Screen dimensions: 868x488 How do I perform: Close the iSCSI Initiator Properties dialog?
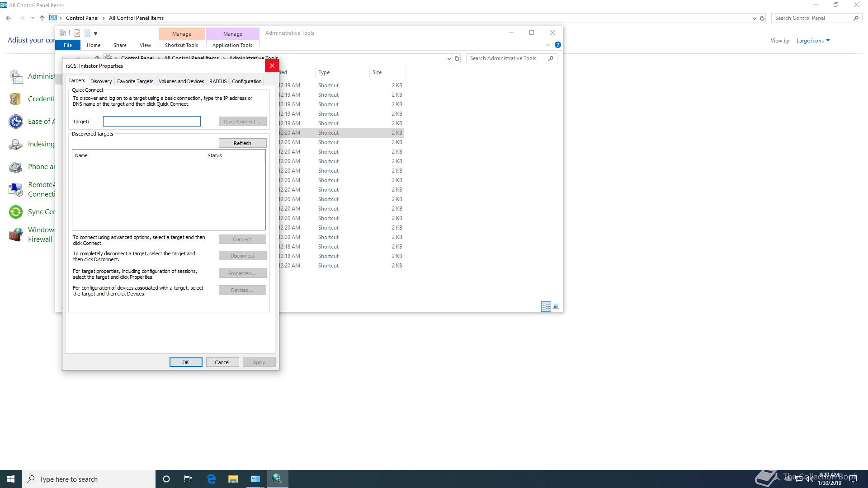pyautogui.click(x=272, y=66)
